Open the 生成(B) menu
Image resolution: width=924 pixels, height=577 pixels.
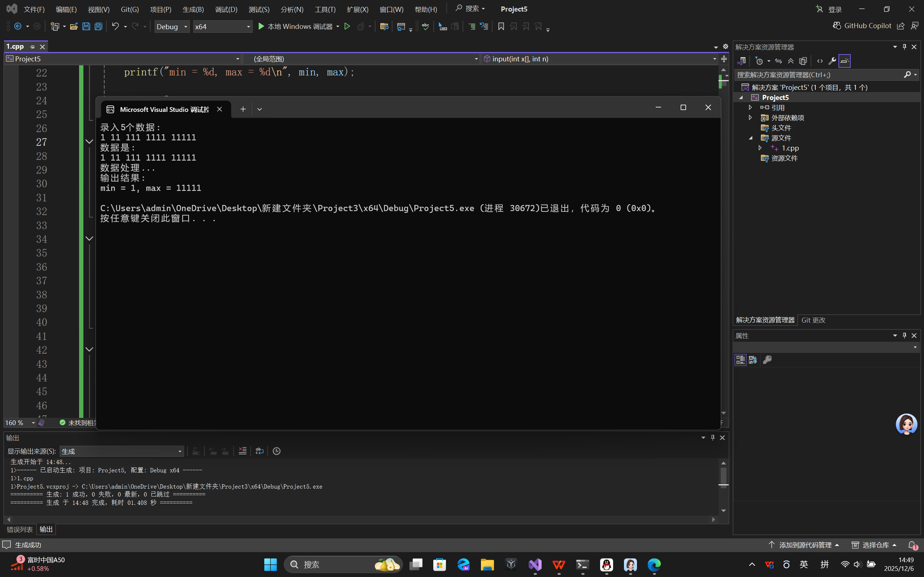tap(193, 9)
